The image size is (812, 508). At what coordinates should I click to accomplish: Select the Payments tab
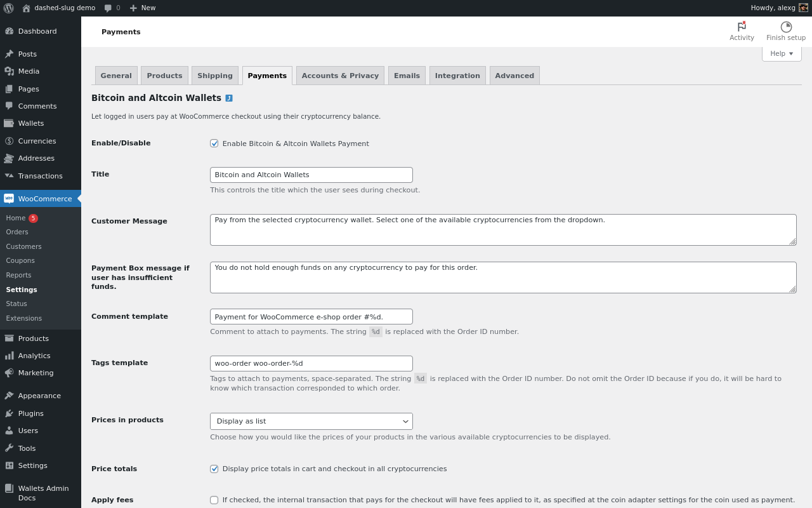[x=267, y=76]
